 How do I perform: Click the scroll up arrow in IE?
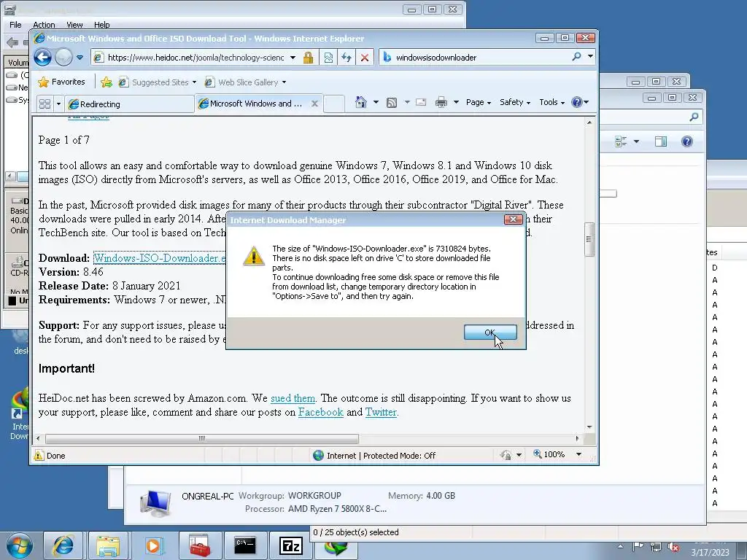coord(589,122)
